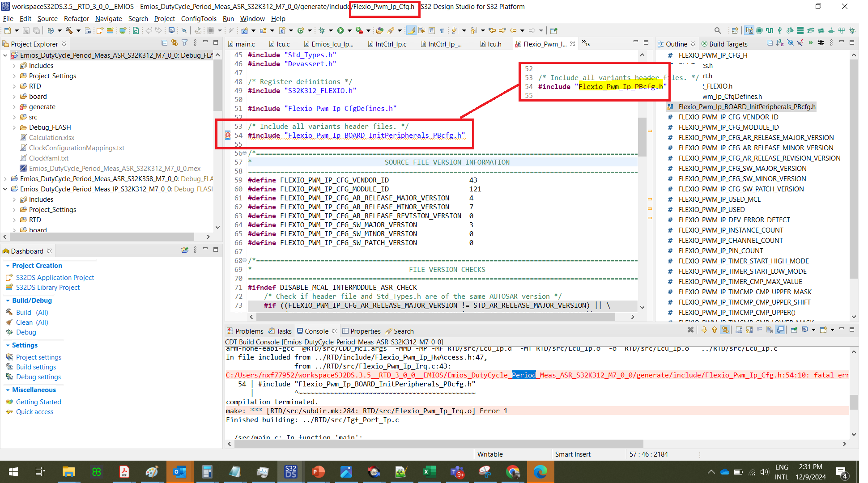Expand the board folder in Project Explorer
This screenshot has height=483, width=868.
14,96
